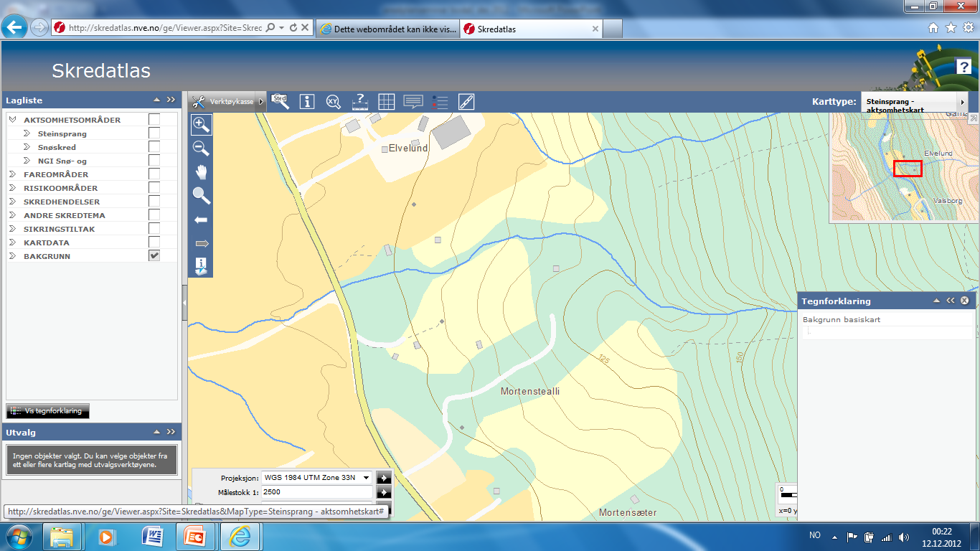
Task: Uncheck the BAKGRUNN layer checkbox
Action: point(154,255)
